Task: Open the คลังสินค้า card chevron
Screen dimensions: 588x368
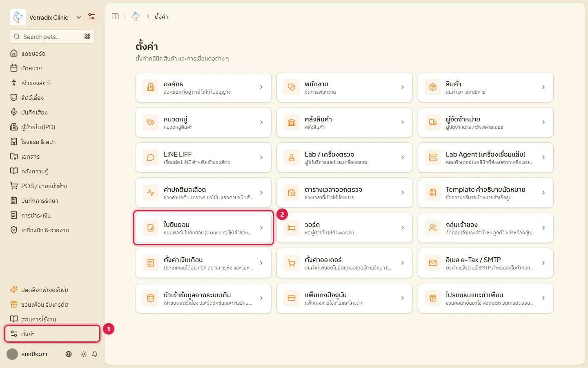Action: pyautogui.click(x=403, y=122)
